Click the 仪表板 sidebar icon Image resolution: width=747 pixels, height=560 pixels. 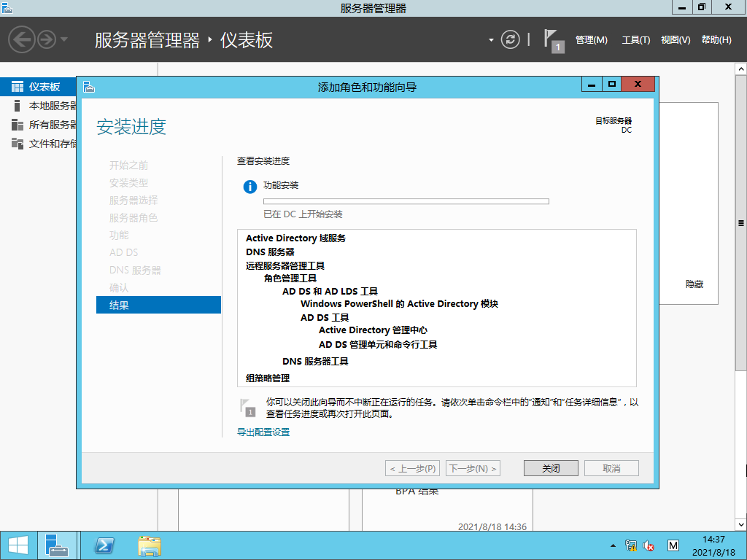[x=18, y=87]
